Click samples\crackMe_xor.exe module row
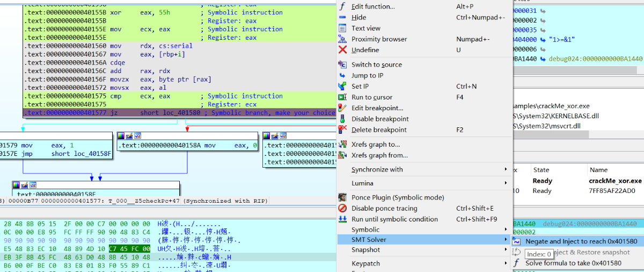The image size is (644, 272). (551, 106)
